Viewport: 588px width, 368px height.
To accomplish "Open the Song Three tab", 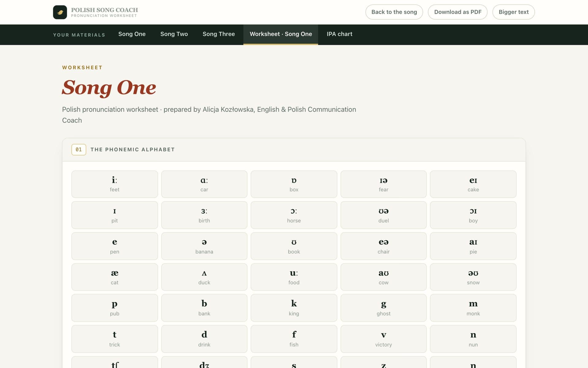I will 219,34.
